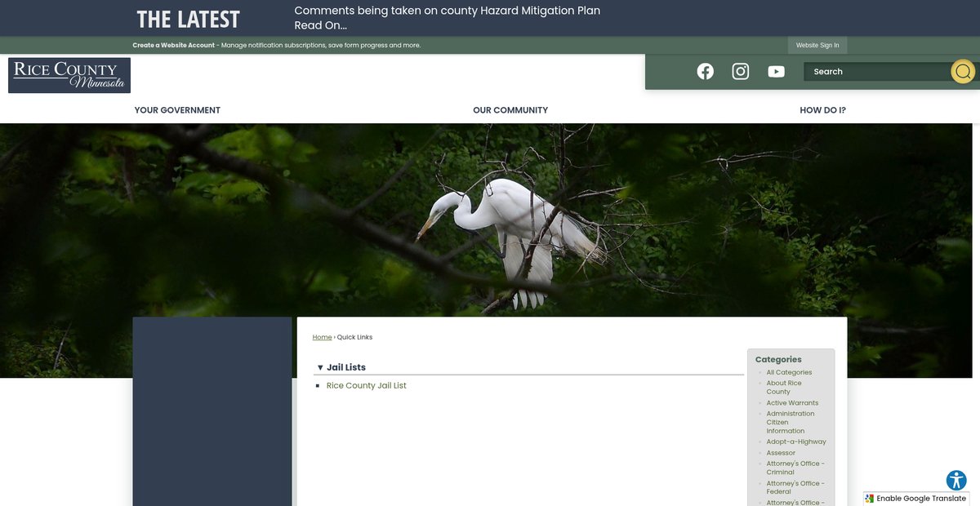The height and width of the screenshot is (506, 980).
Task: Collapse the Jail Lists section arrow
Action: coord(320,368)
